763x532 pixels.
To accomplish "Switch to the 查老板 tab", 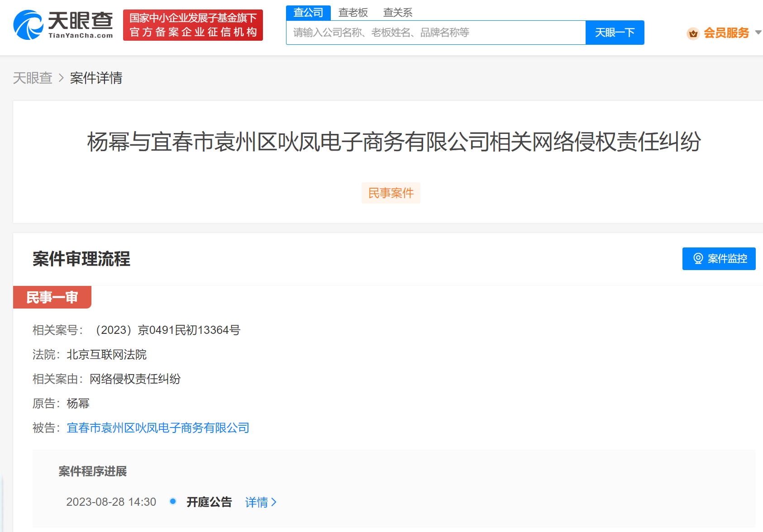I will [353, 12].
